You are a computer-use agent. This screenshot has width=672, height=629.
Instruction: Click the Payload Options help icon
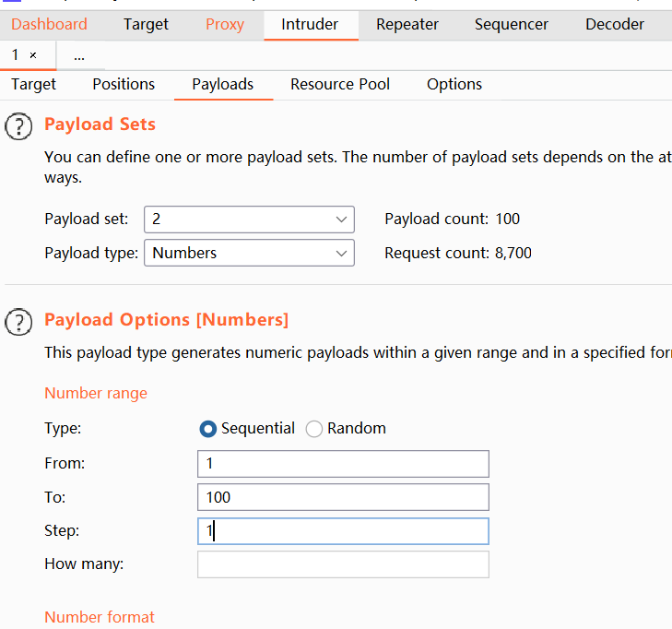tap(18, 321)
